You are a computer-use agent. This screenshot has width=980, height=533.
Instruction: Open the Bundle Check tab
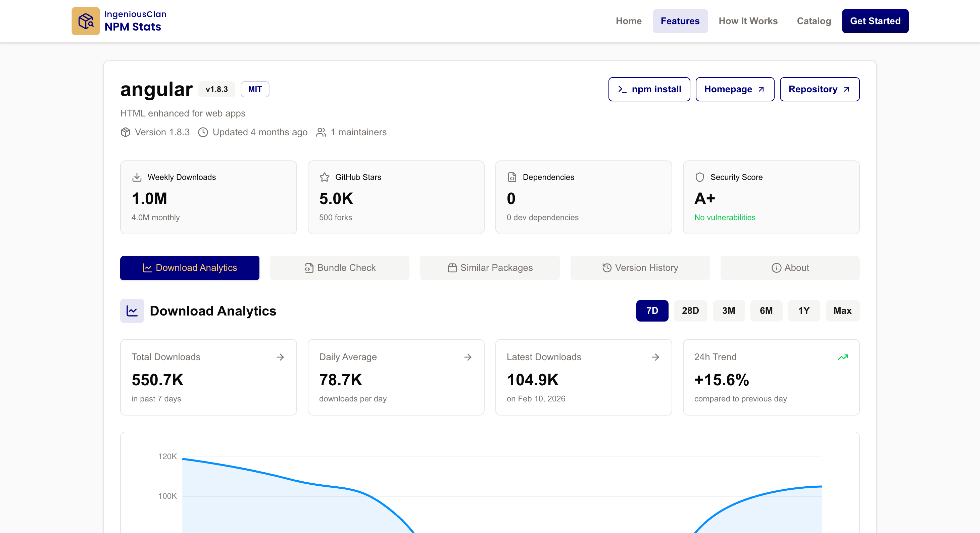point(339,268)
